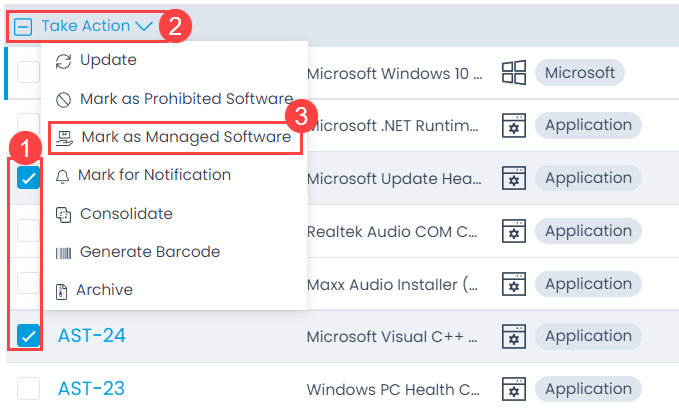The width and height of the screenshot is (679, 413).
Task: Click the Update refresh icon
Action: 63,61
